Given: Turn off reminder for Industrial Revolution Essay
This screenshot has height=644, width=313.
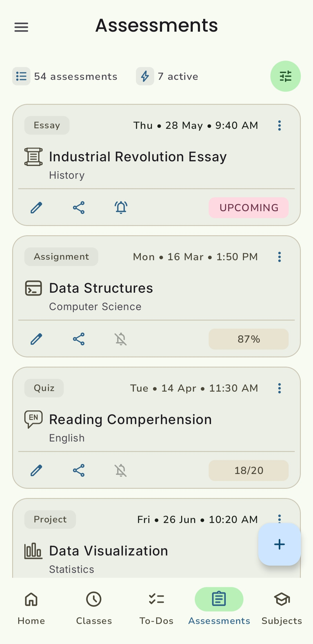Looking at the screenshot, I should click(x=121, y=208).
